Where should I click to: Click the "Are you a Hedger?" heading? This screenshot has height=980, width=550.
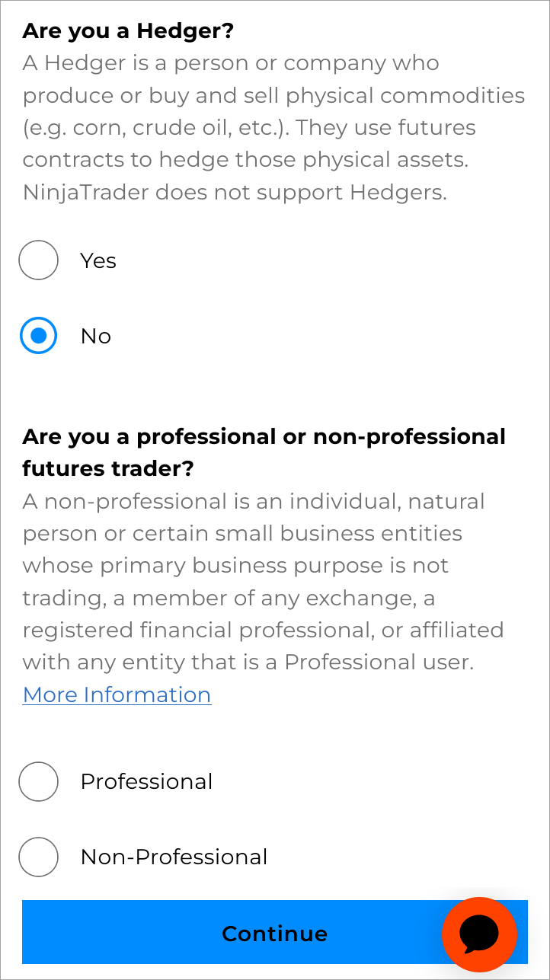click(x=128, y=31)
